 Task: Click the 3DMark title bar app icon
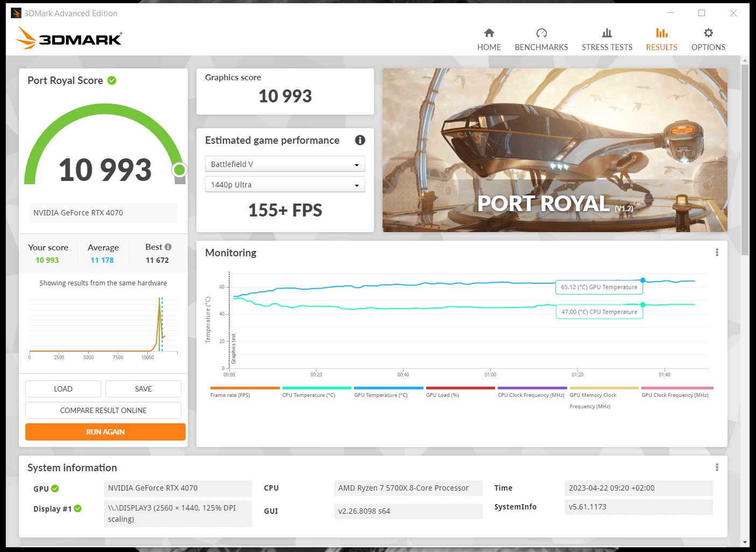[16, 13]
